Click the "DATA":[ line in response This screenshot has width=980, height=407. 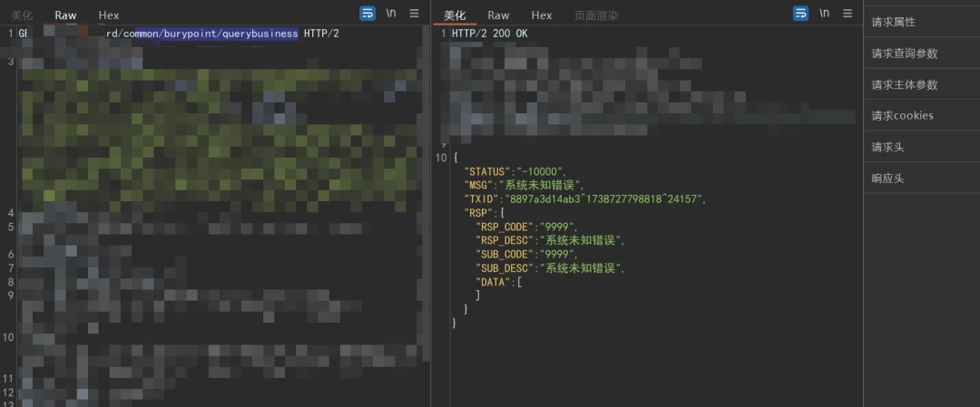[x=499, y=282]
